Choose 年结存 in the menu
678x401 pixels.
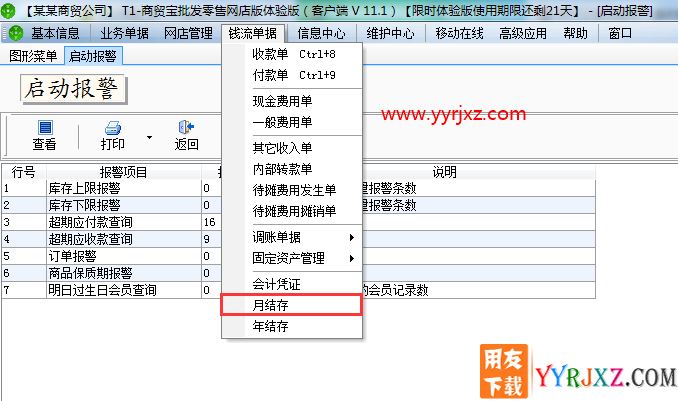292,326
